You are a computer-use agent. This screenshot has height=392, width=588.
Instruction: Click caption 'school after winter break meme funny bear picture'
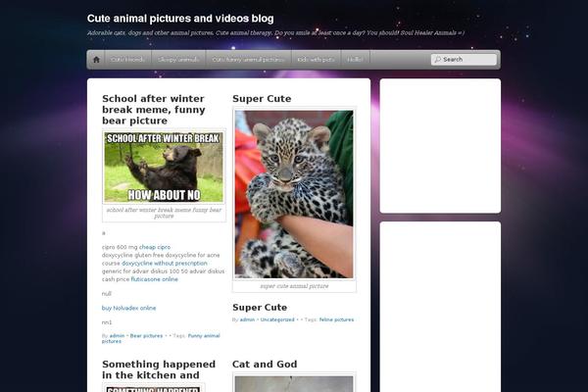[x=164, y=213]
